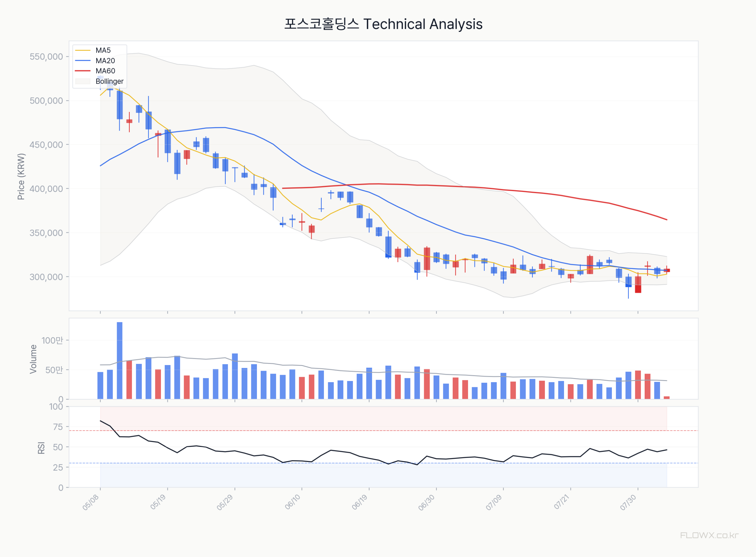Click the 450,000 price tick label
756x557 pixels.
coord(46,145)
